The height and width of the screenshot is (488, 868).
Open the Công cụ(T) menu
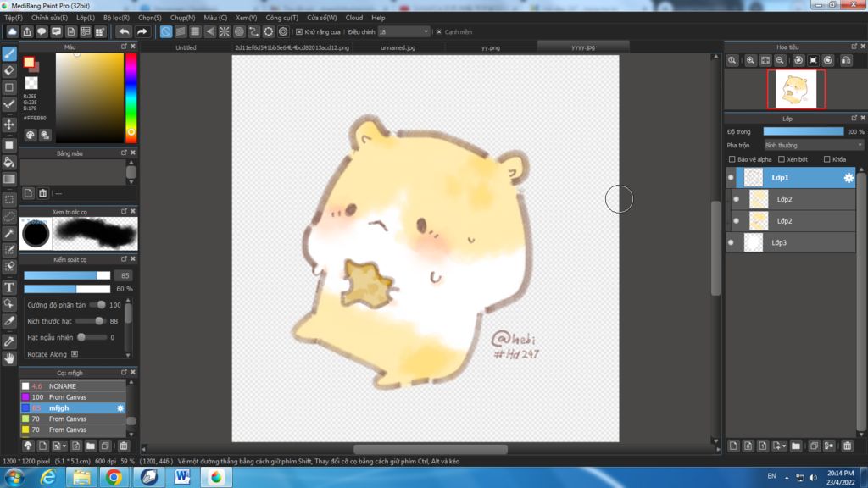[281, 18]
